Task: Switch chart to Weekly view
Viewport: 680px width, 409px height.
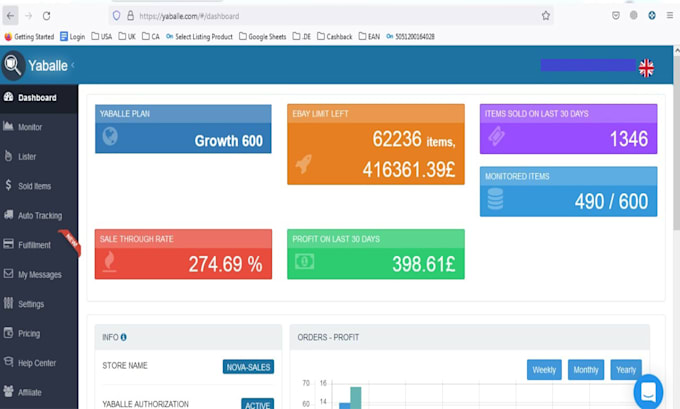Action: [x=544, y=370]
